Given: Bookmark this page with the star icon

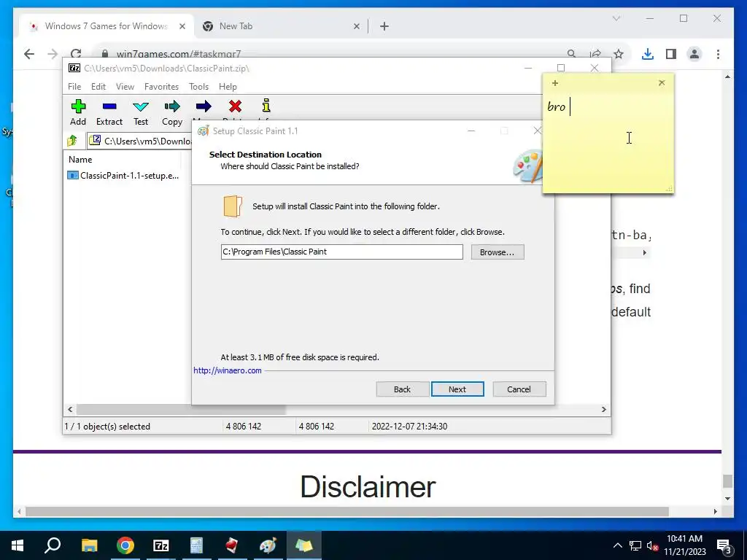Looking at the screenshot, I should click(x=619, y=54).
